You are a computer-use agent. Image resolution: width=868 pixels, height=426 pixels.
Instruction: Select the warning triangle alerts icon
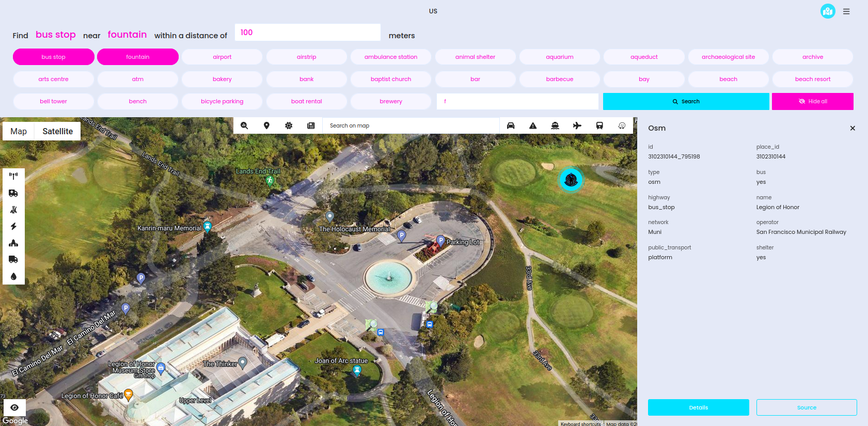533,125
